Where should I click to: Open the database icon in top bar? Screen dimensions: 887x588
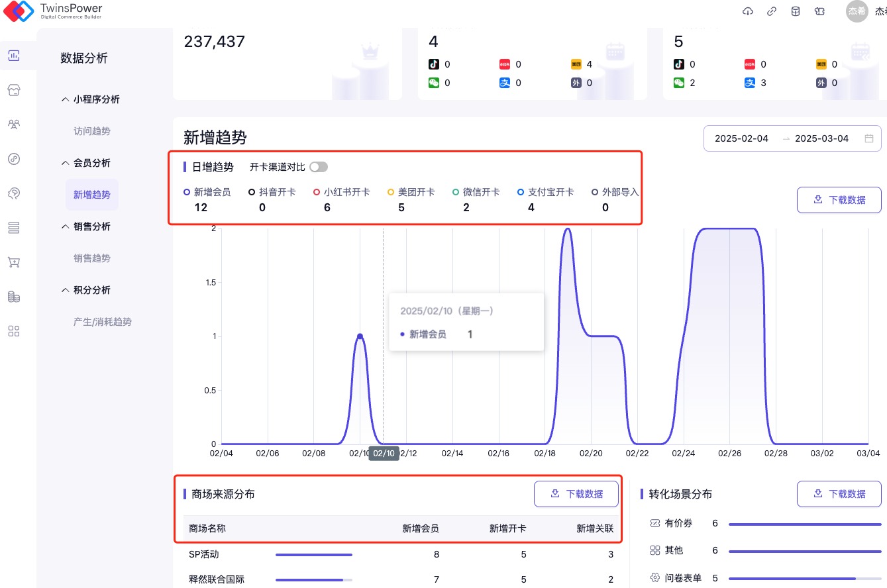click(796, 11)
